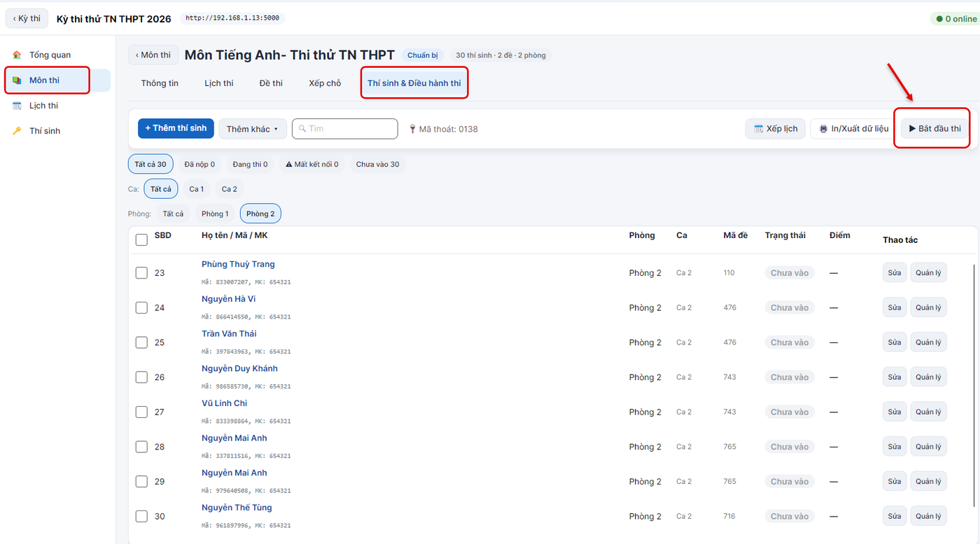
Task: Start exam with Bắt đầu thi
Action: (x=934, y=129)
